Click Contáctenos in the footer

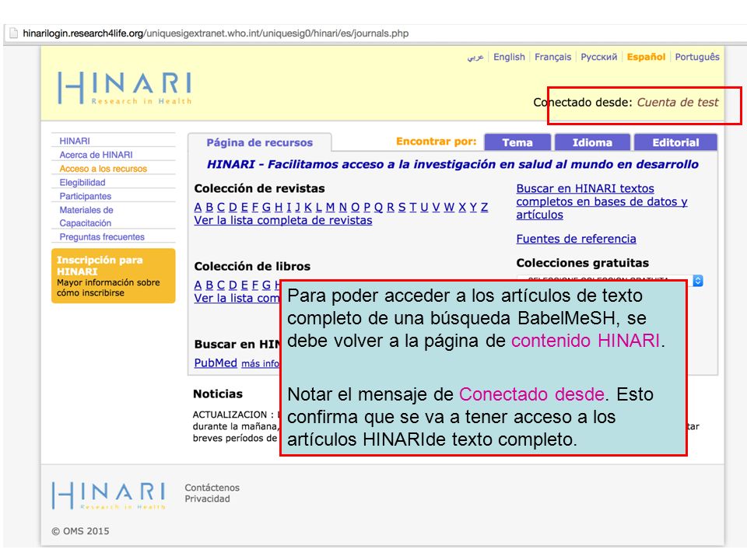(x=212, y=488)
